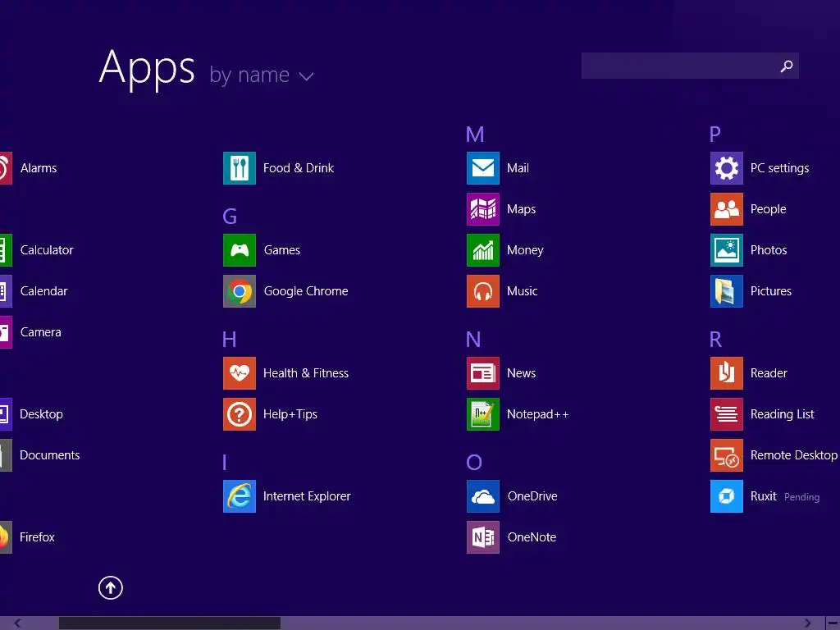840x630 pixels.
Task: Click the 'Firefox' app label
Action: (x=37, y=537)
